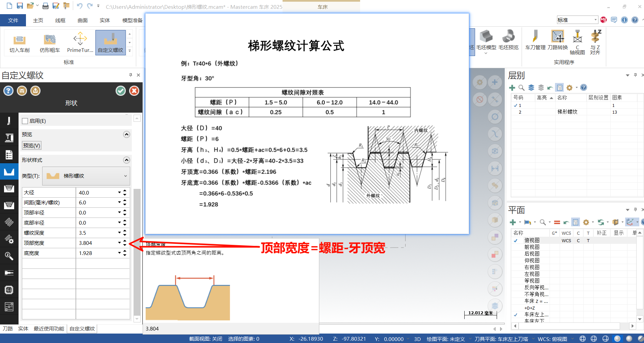Open the 大径 value dropdown arrow
This screenshot has width=644, height=343.
[x=119, y=193]
